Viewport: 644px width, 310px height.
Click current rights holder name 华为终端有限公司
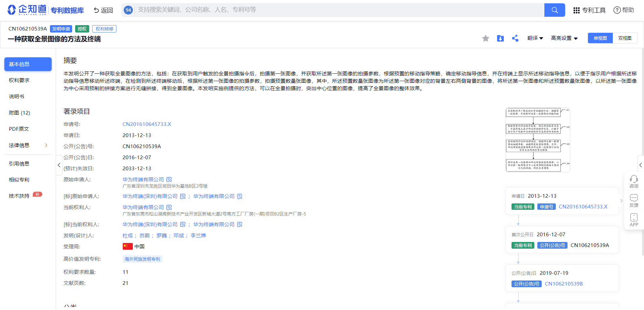coord(143,207)
